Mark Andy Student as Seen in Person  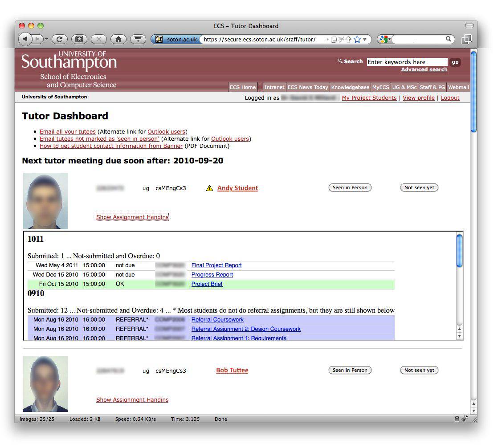click(350, 187)
